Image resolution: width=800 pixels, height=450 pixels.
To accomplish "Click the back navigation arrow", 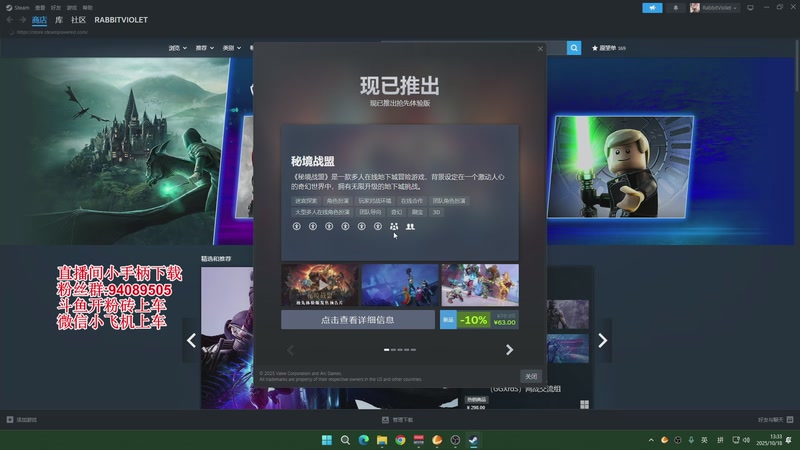I will [10, 20].
